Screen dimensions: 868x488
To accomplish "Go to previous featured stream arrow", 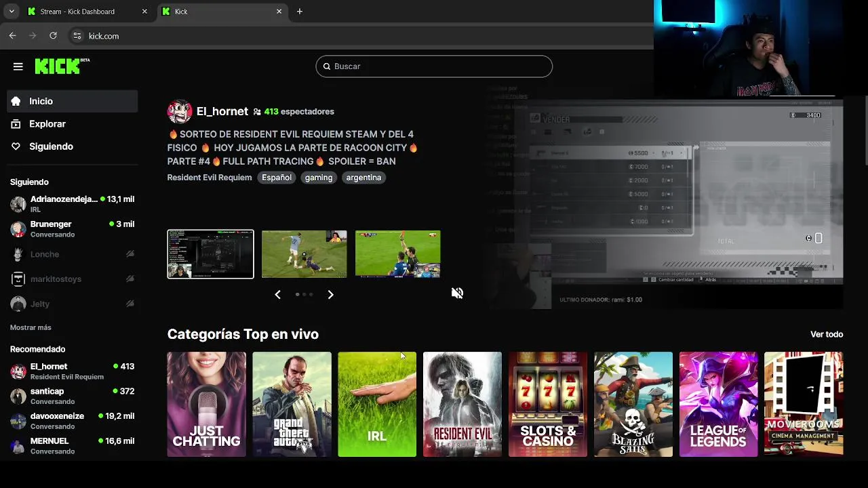I will click(x=277, y=294).
